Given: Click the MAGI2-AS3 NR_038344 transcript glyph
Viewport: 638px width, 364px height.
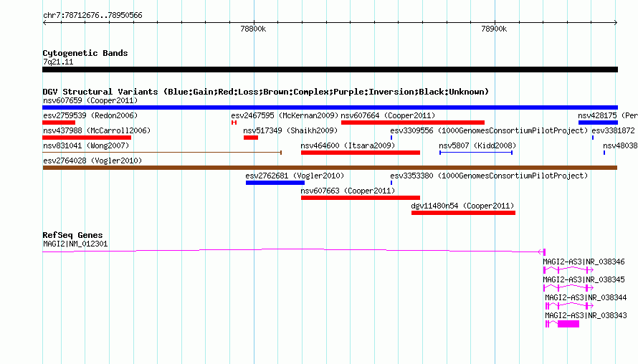Looking at the screenshot, I should 569,305.
